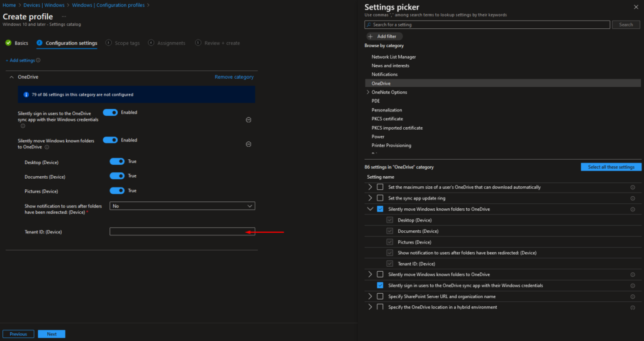
Task: Click Windows | Configuration profiles breadcrumb
Action: pyautogui.click(x=108, y=5)
